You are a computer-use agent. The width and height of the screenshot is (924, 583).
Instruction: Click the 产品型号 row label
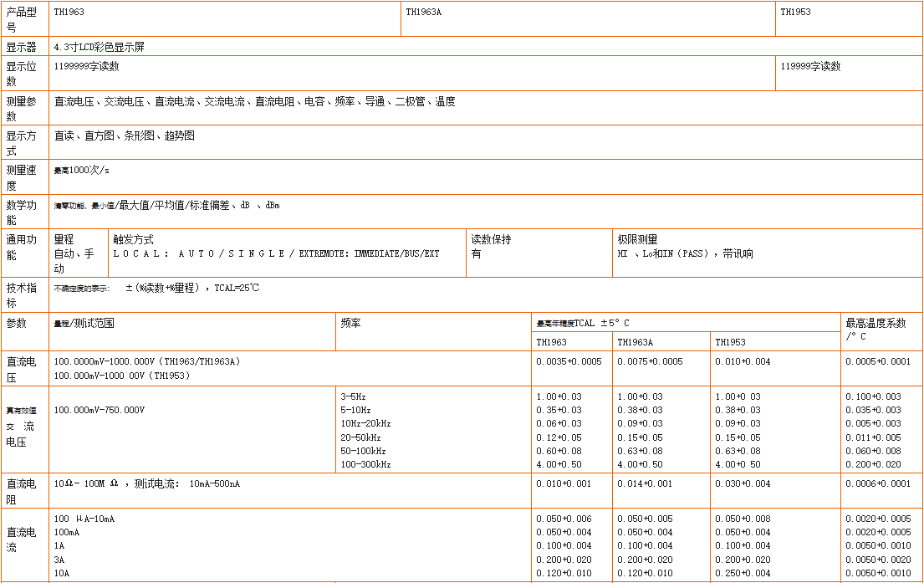(x=21, y=19)
